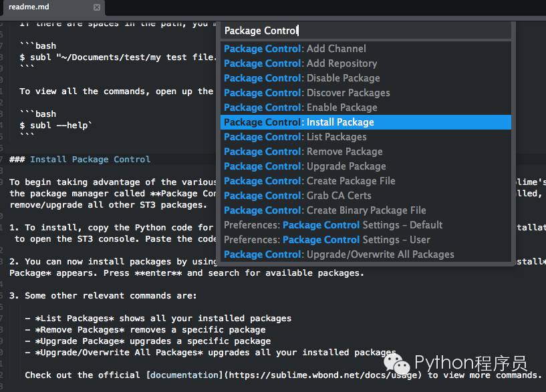Choose Package Control: Add Repository
Viewport: 546px width, 392px height.
[366, 63]
